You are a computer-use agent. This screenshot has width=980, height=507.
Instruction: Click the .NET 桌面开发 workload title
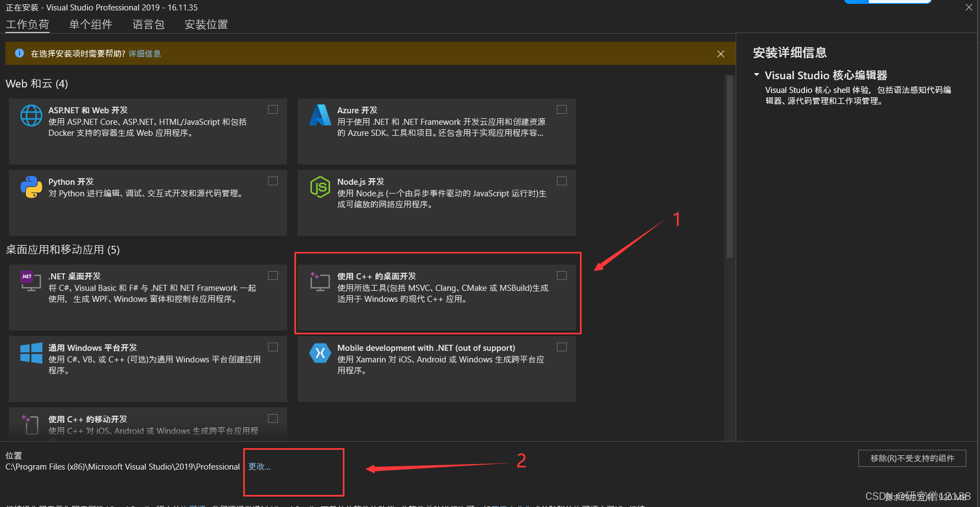75,276
